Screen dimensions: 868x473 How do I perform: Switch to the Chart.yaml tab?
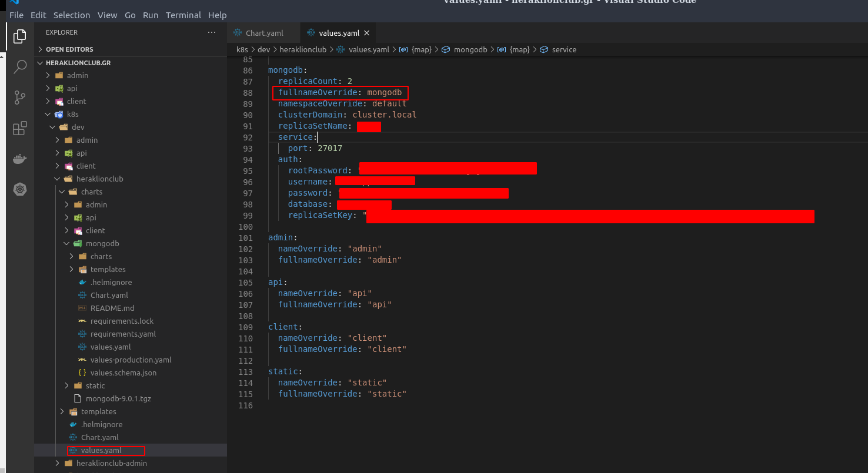pos(263,33)
